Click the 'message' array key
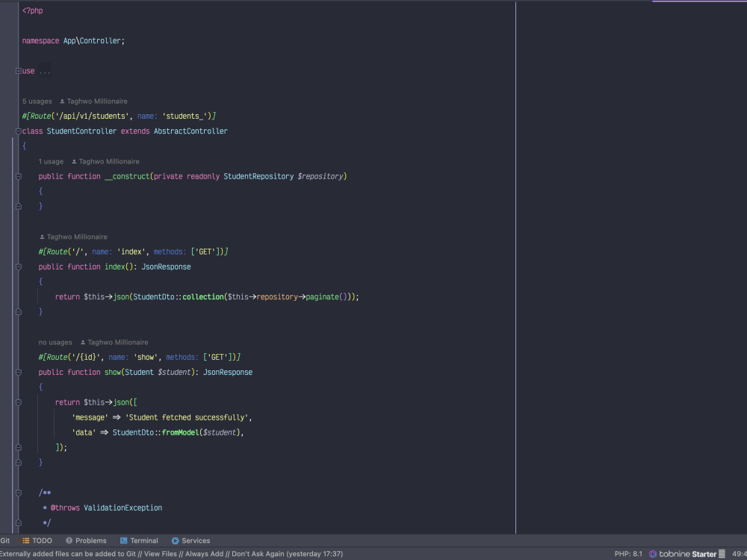 (90, 417)
